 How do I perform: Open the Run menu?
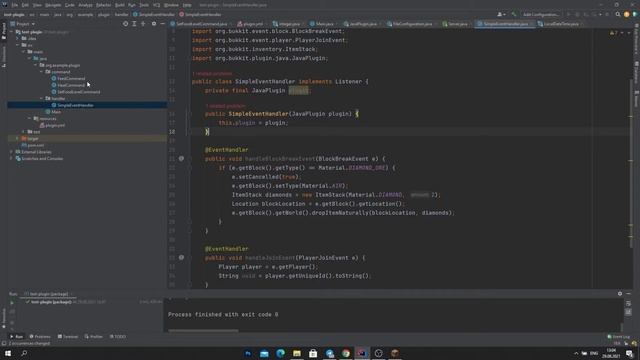point(131,5)
